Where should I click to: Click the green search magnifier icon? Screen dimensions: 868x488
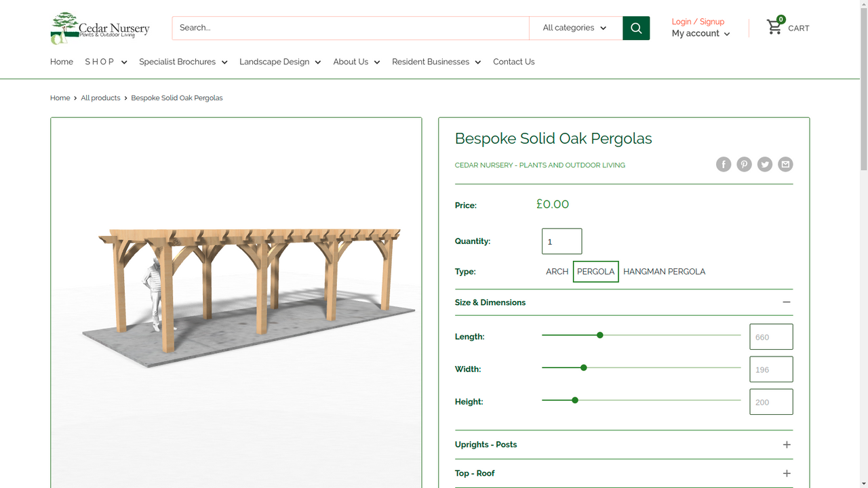(x=635, y=28)
